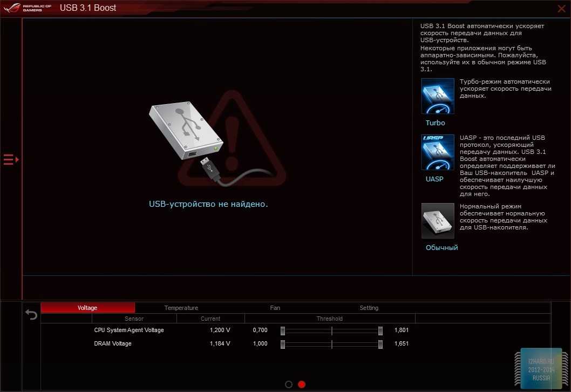The image size is (571, 392).
Task: Click DRAM Voltage upper threshold slider handle
Action: [x=380, y=343]
